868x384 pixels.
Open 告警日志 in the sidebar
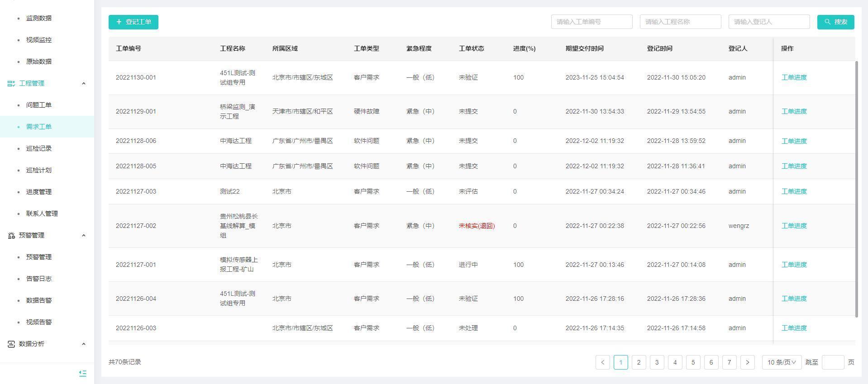[x=39, y=279]
